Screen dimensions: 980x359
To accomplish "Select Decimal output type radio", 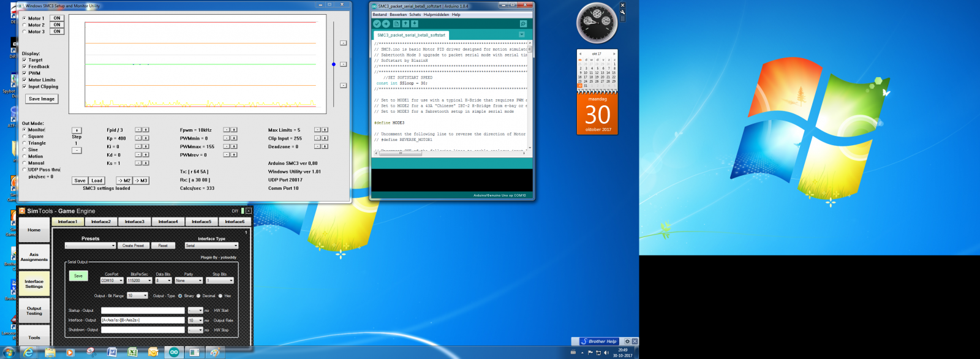I will [x=198, y=296].
